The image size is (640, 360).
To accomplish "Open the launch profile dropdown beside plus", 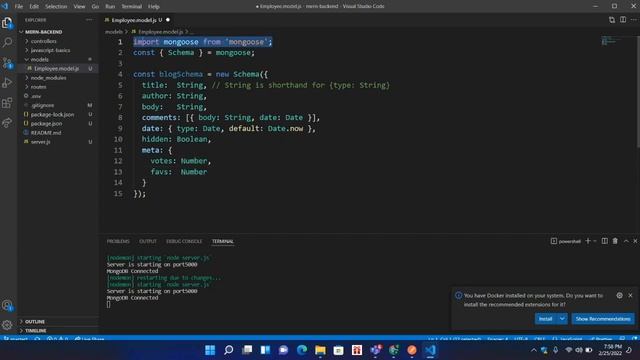I will [x=595, y=241].
